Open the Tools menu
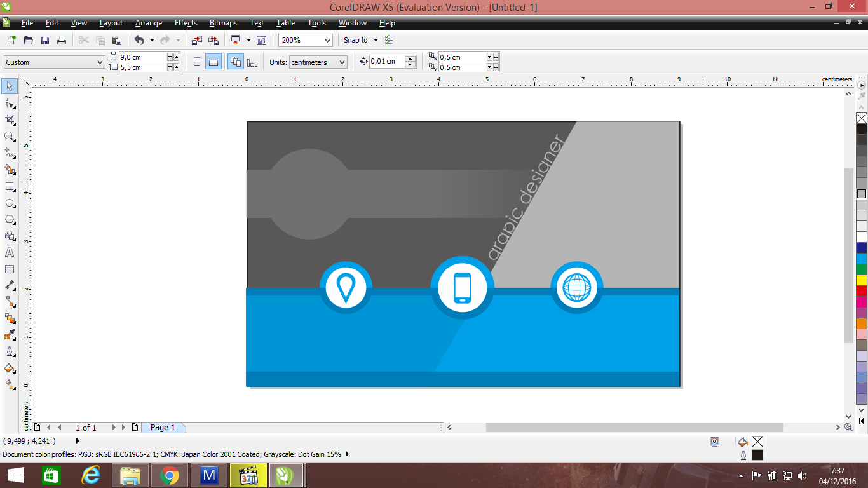Viewport: 868px width, 488px height. 317,23
